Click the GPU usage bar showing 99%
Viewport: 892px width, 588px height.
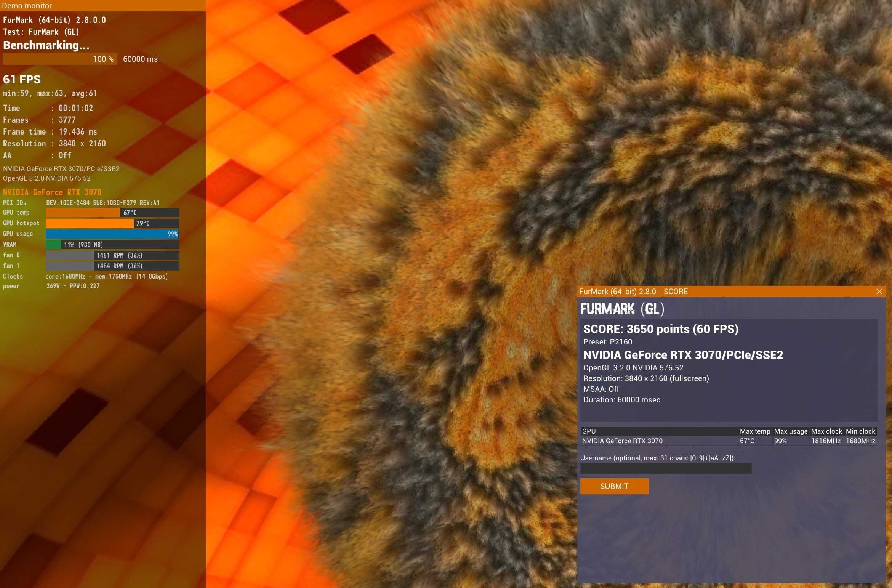(x=112, y=234)
